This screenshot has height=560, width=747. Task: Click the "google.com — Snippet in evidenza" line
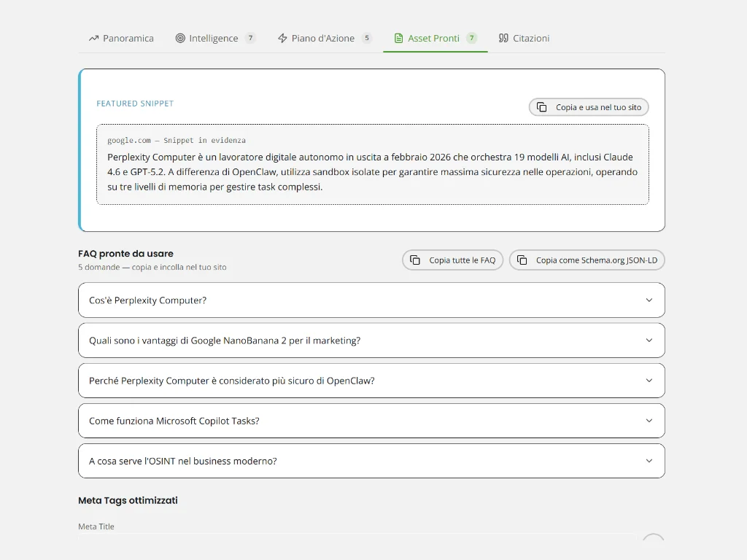pos(177,141)
